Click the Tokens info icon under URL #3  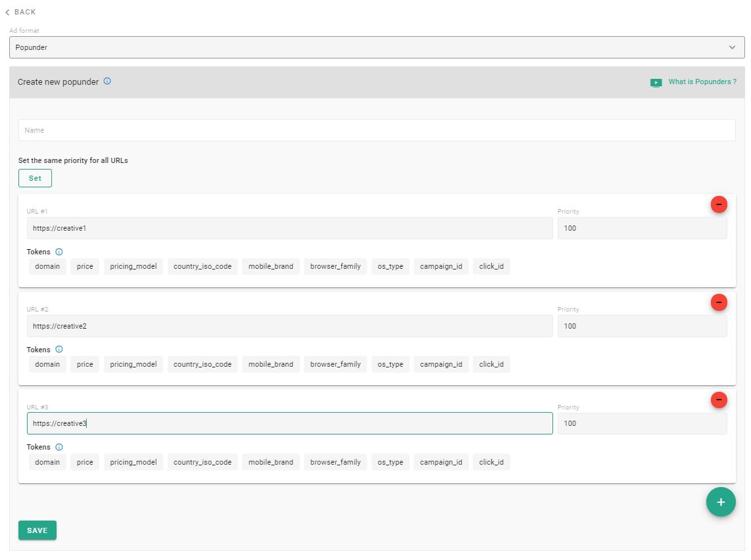click(59, 447)
